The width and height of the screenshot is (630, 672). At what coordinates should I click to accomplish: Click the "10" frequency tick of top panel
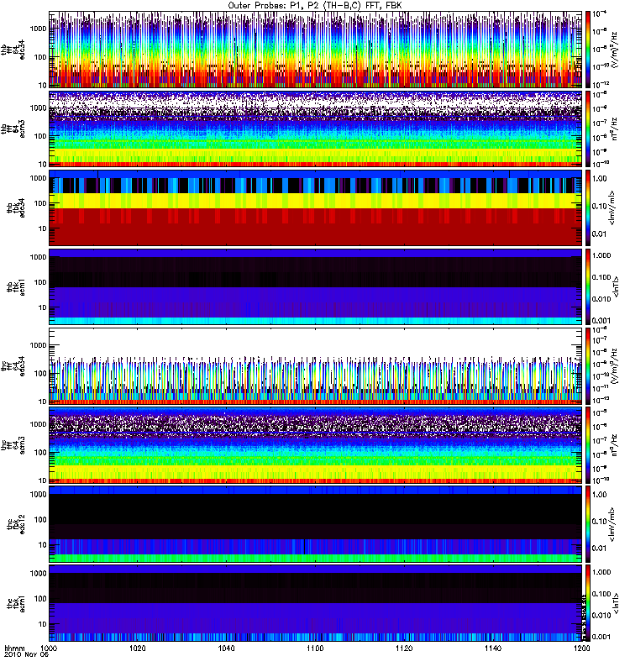[x=43, y=85]
